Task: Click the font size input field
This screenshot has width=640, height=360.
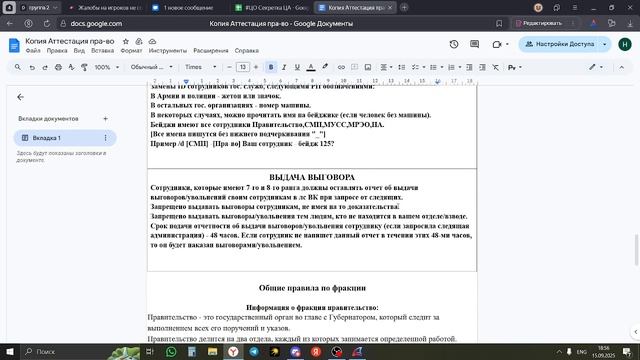Action: [242, 67]
